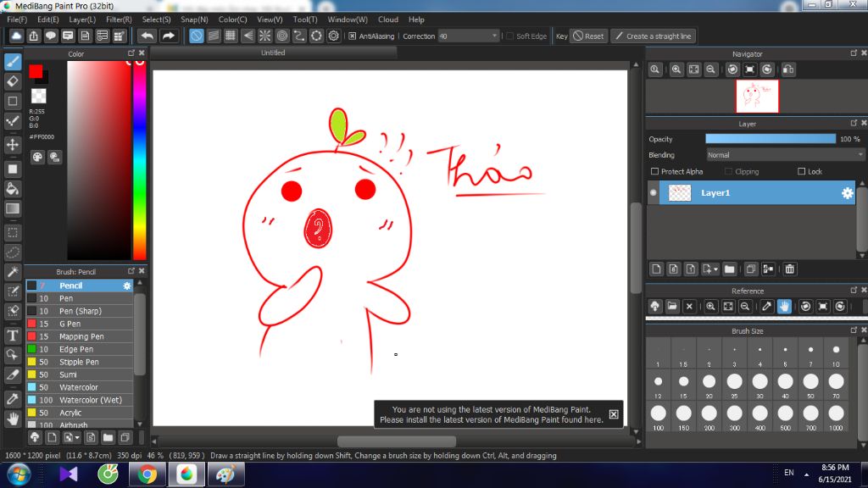Open the Cloud menu
The width and height of the screenshot is (868, 488).
tap(388, 19)
